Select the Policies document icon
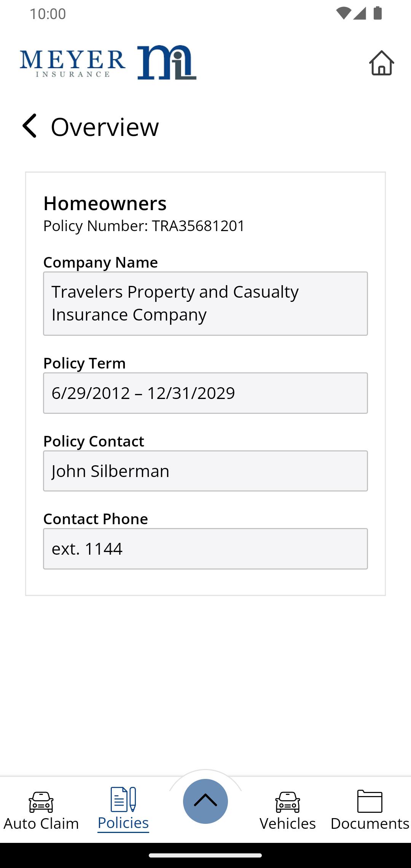 click(123, 799)
